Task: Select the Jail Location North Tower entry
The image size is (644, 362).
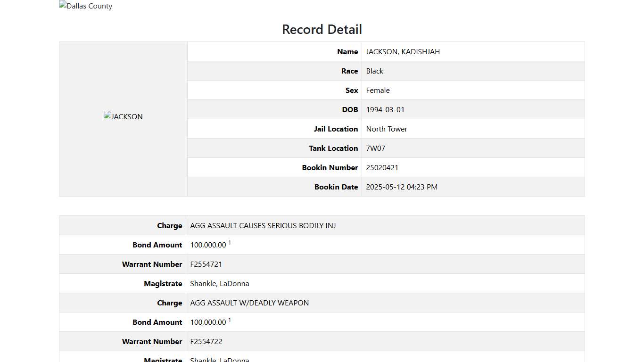Action: [x=387, y=129]
